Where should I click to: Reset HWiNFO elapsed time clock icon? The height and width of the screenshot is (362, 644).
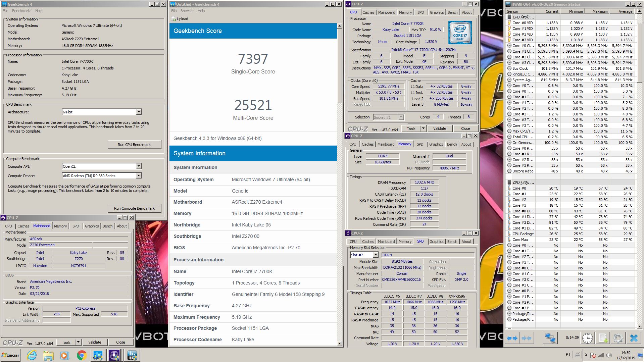pos(587,338)
